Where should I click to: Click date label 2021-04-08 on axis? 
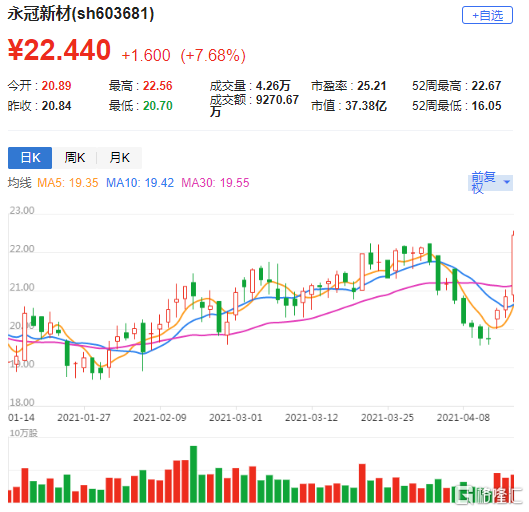[464, 418]
